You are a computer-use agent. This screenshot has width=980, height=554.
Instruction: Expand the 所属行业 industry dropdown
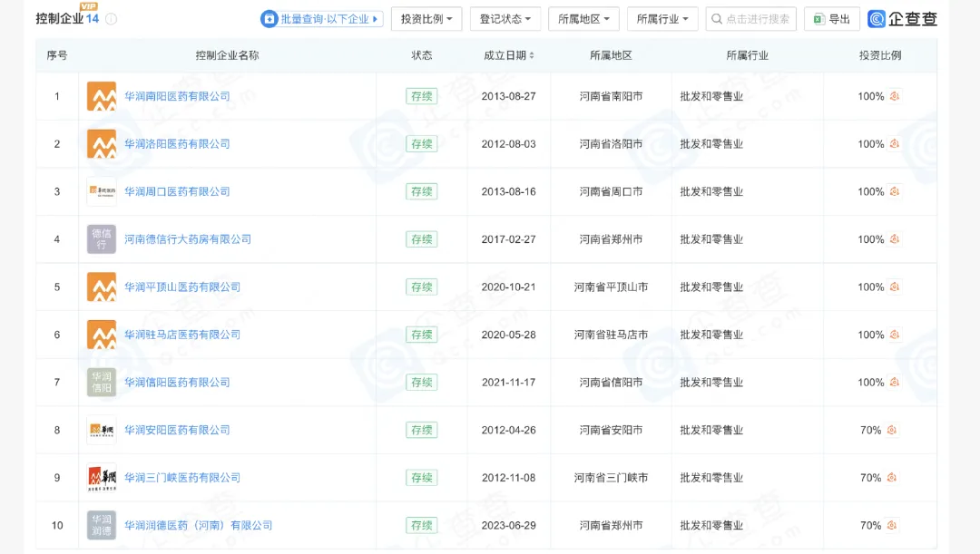[662, 19]
